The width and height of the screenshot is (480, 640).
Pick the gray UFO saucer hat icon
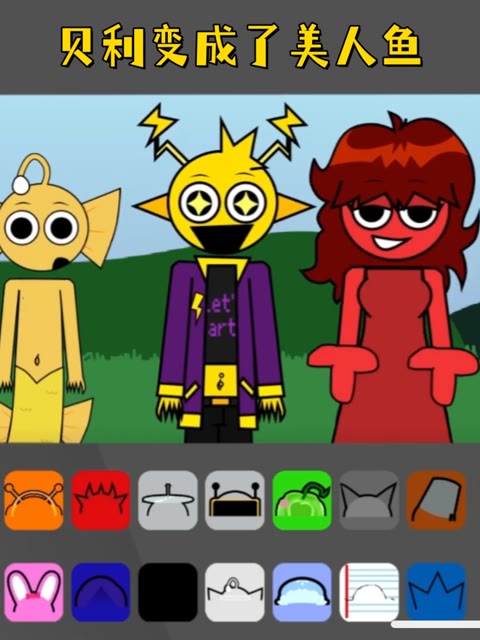click(168, 500)
